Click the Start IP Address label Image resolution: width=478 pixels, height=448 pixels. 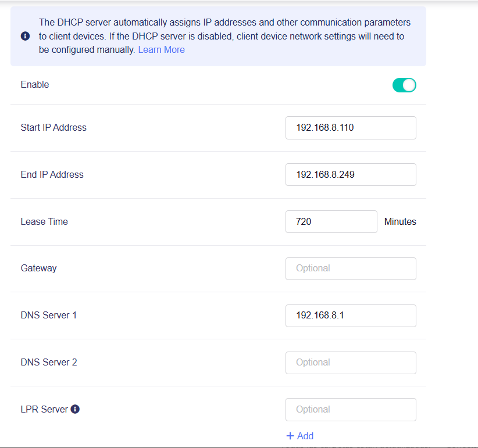click(53, 128)
